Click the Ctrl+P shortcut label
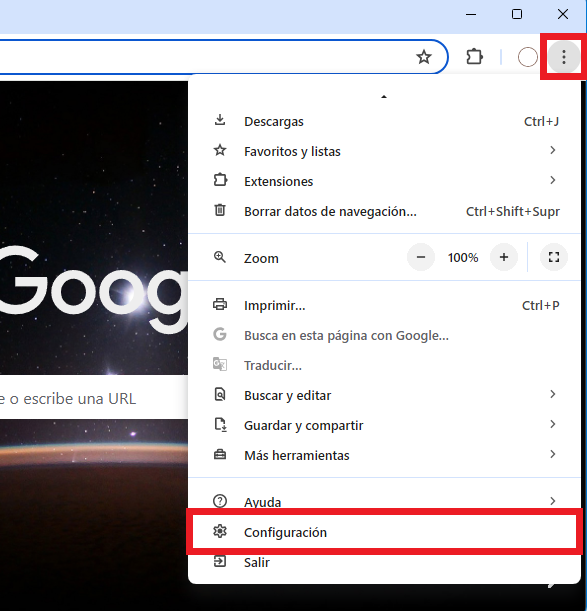The width and height of the screenshot is (587, 611). [x=541, y=306]
